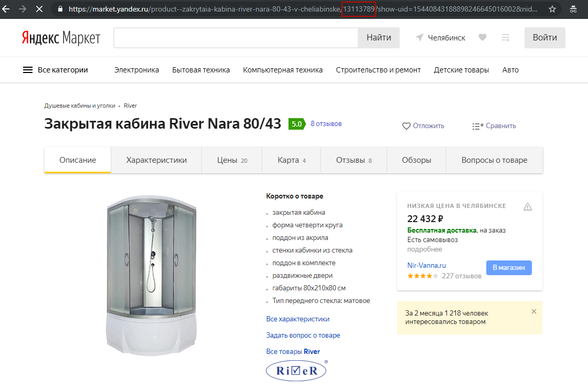This screenshot has width=588, height=387.
Task: Open the Nir-Vanna.ru shop link
Action: coord(426,265)
